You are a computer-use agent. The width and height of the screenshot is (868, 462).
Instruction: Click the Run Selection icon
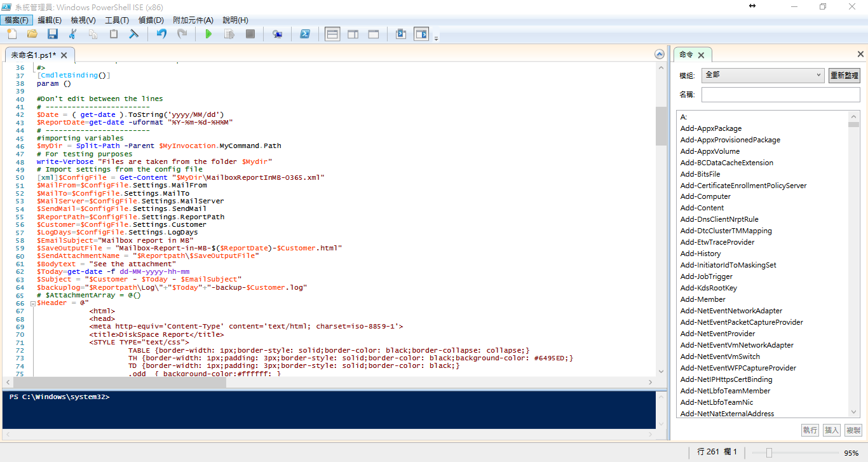pos(229,34)
